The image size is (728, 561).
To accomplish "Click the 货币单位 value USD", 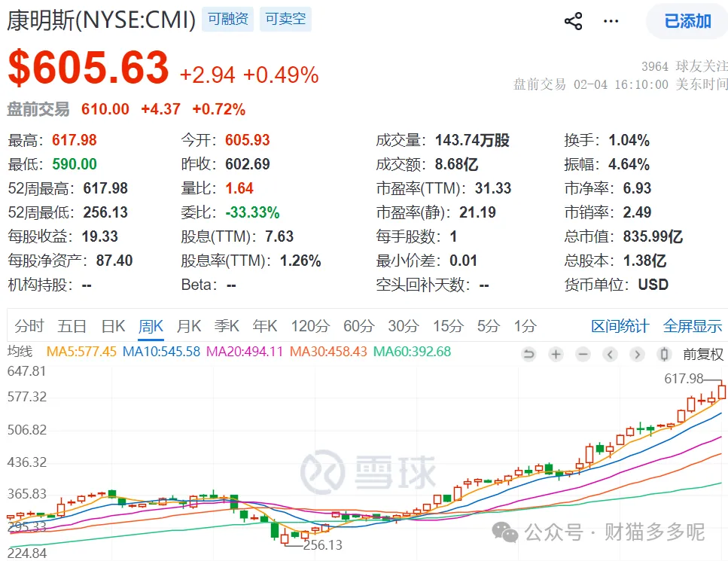I will coord(653,285).
